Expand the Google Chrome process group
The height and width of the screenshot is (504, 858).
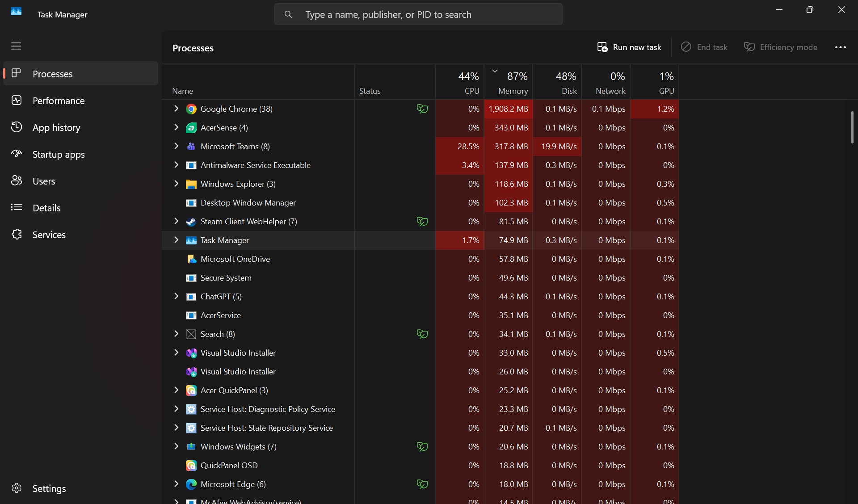pos(176,109)
